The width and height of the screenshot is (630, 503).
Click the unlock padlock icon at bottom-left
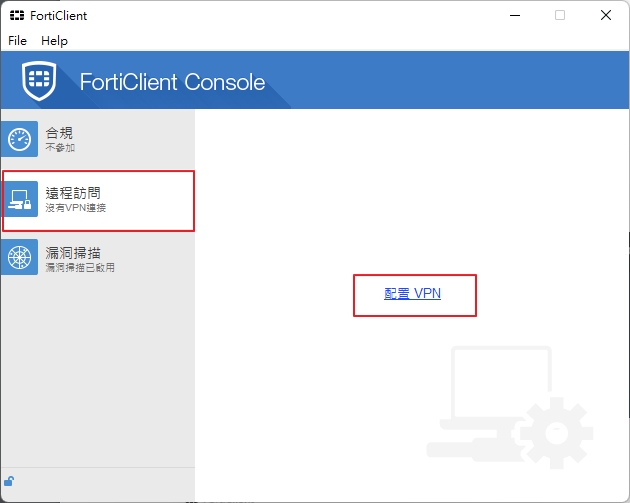[x=9, y=481]
